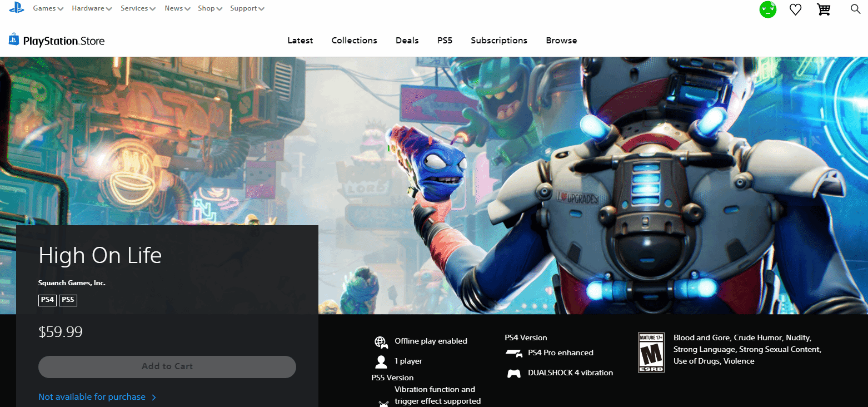This screenshot has width=868, height=407.
Task: Open the green profile avatar
Action: 768,9
